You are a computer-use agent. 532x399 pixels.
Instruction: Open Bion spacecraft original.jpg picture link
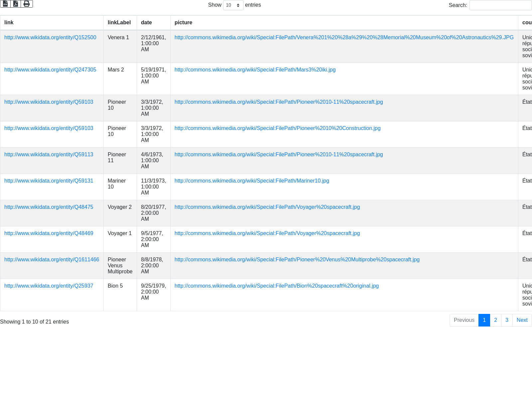pyautogui.click(x=277, y=286)
